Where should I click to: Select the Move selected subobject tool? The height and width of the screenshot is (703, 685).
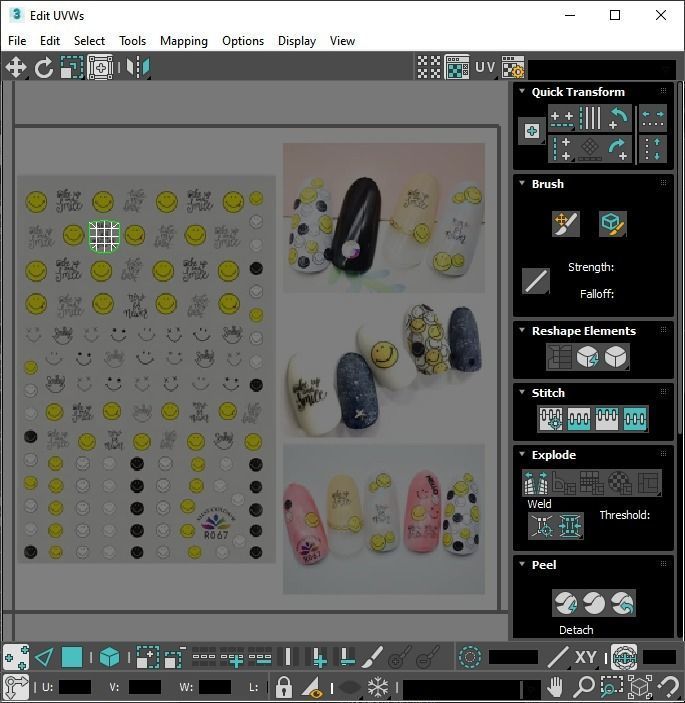16,68
